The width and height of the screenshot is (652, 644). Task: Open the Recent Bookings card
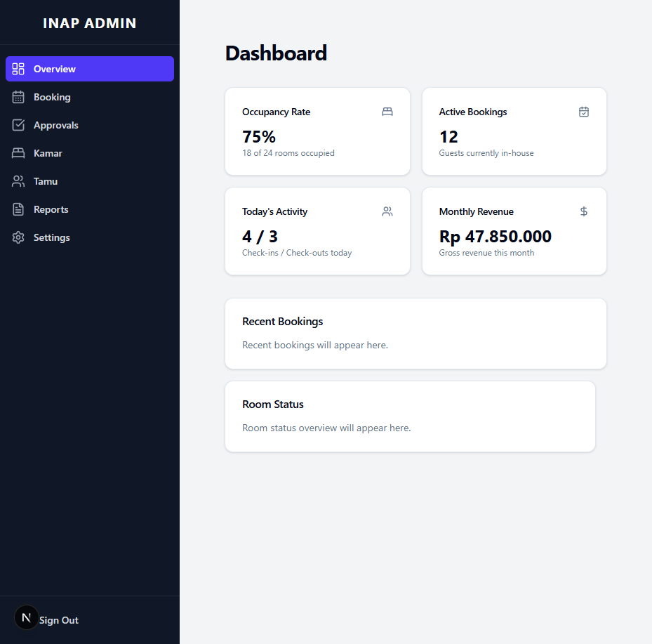(415, 333)
